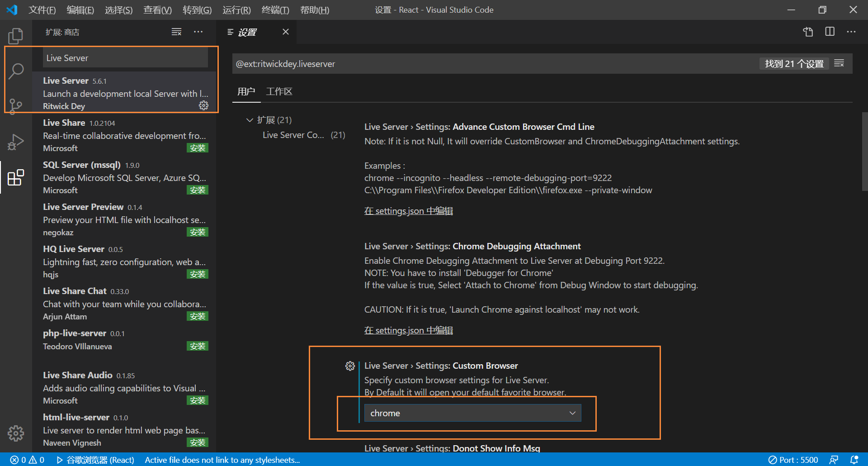Click the split editor icon
This screenshot has width=868, height=466.
tap(830, 32)
